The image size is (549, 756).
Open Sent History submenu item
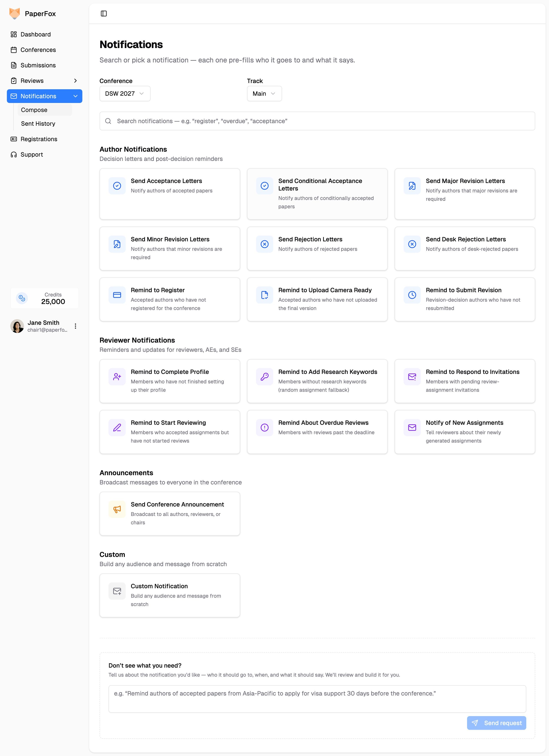[x=38, y=124]
